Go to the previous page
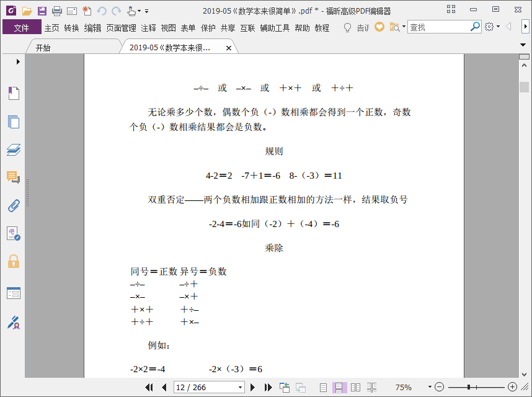Viewport: 532px width, 397px height. coord(164,387)
